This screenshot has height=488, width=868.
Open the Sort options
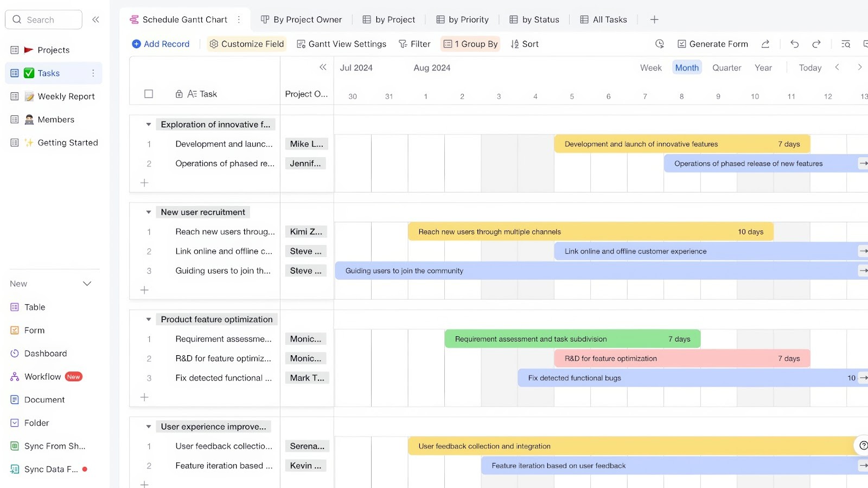pos(524,44)
